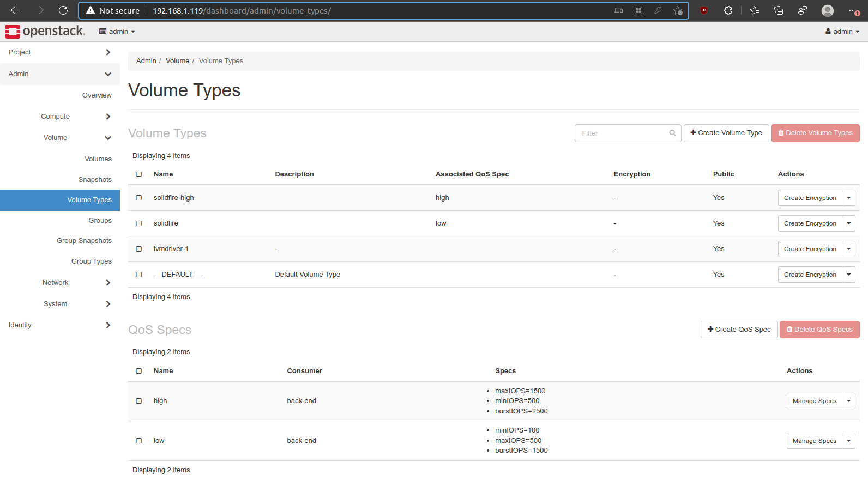Click the Volume breadcrumb link
This screenshot has width=868, height=487.
click(x=178, y=61)
